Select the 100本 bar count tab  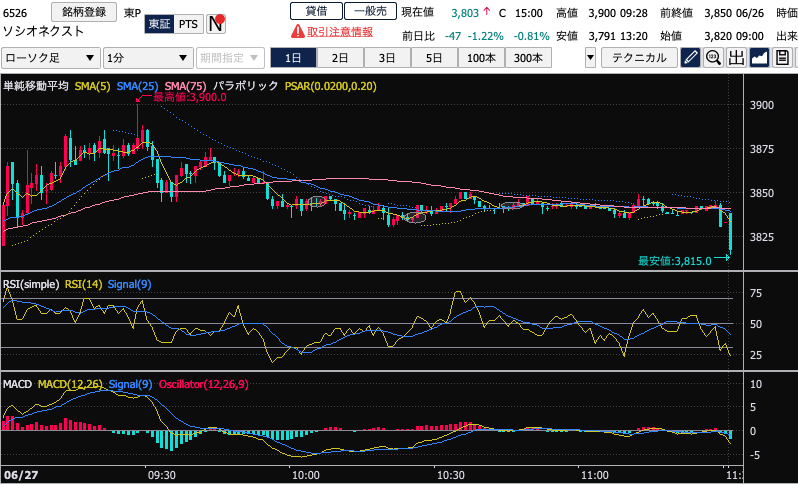[x=479, y=58]
